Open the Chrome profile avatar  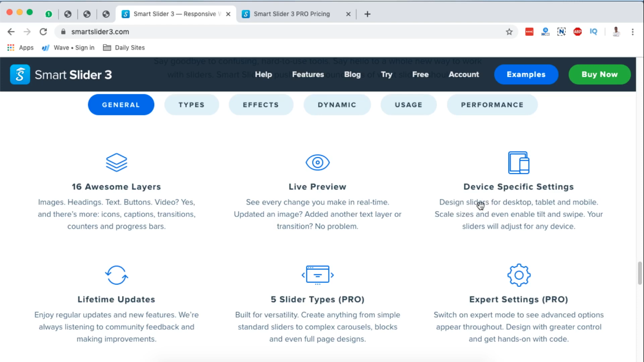pyautogui.click(x=616, y=32)
